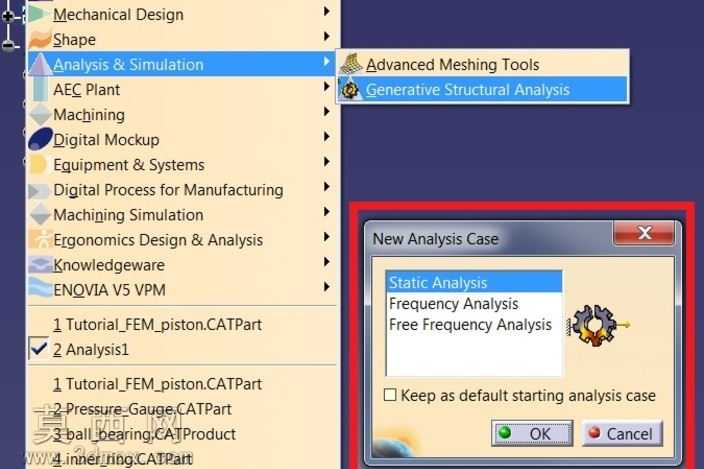This screenshot has height=469, width=704.
Task: Click the checkmark beside 2 Analysis1
Action: tap(39, 348)
